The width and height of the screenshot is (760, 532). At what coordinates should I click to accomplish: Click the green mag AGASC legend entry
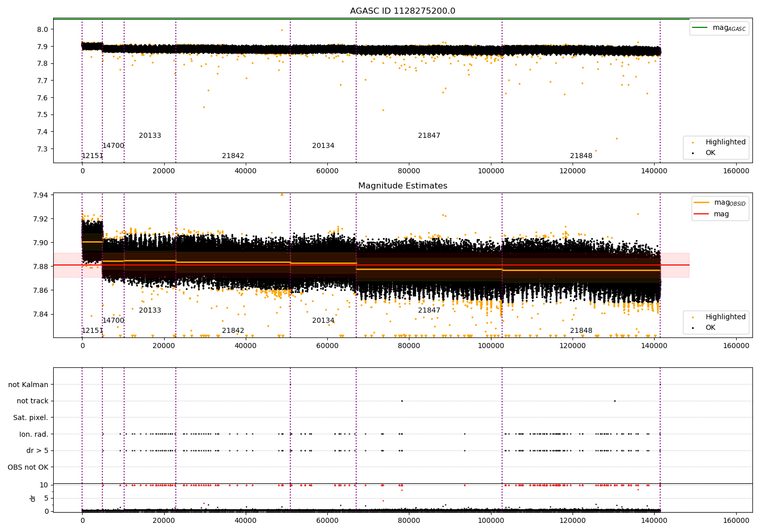(719, 28)
